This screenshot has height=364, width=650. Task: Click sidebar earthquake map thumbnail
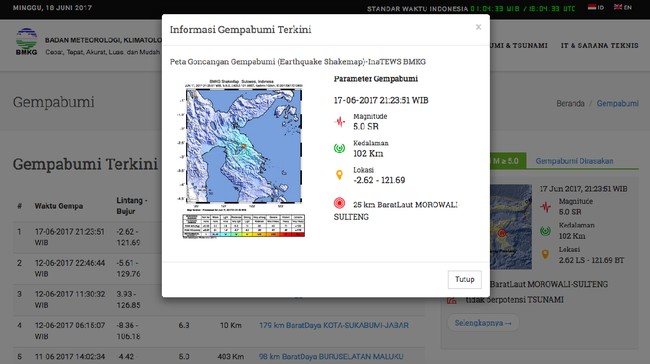click(x=511, y=227)
